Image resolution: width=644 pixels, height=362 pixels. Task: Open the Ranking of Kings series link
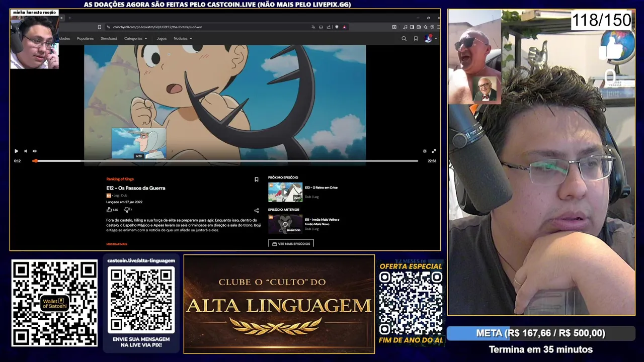(x=120, y=179)
